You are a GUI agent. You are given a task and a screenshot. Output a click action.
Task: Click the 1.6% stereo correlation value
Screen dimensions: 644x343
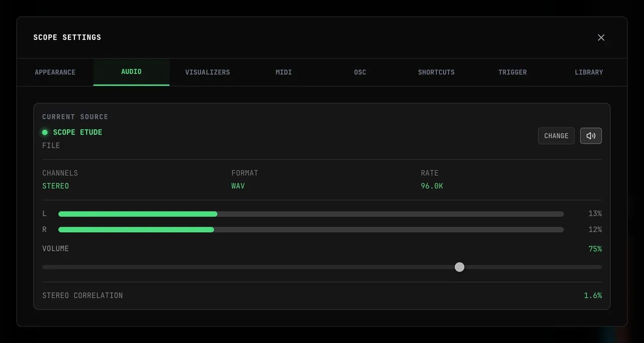(x=593, y=295)
